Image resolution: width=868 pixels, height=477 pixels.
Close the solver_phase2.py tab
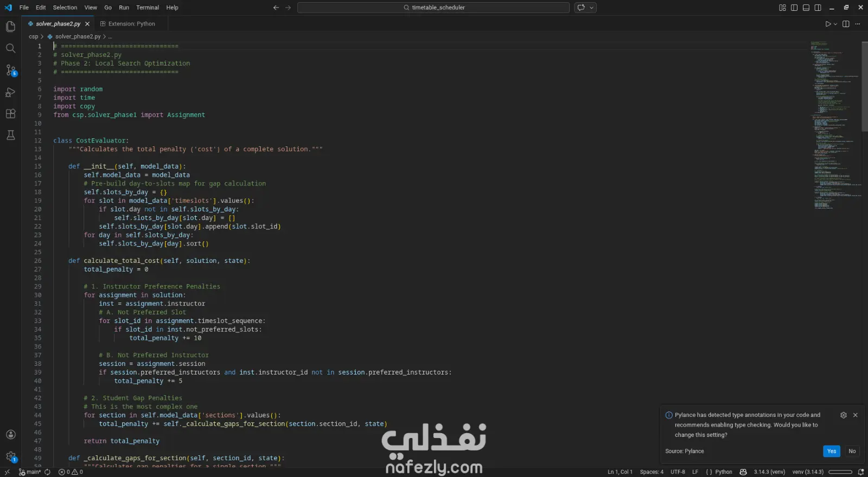click(x=87, y=24)
